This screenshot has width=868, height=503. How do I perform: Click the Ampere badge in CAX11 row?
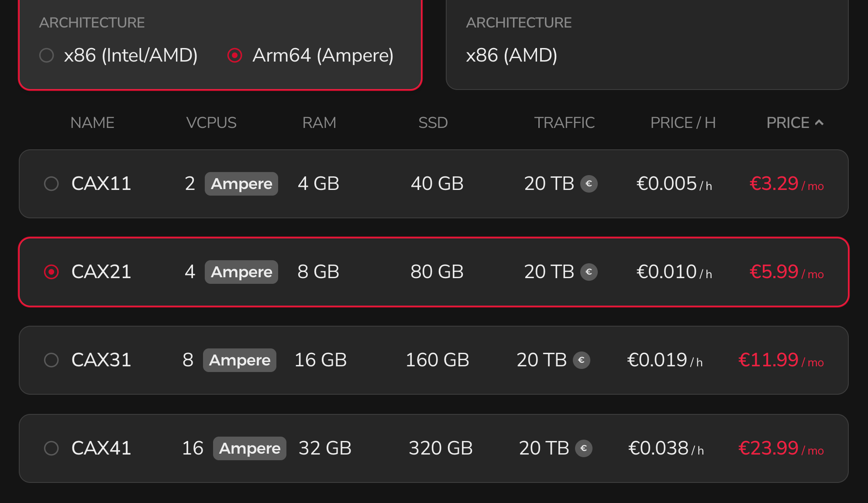coord(241,184)
